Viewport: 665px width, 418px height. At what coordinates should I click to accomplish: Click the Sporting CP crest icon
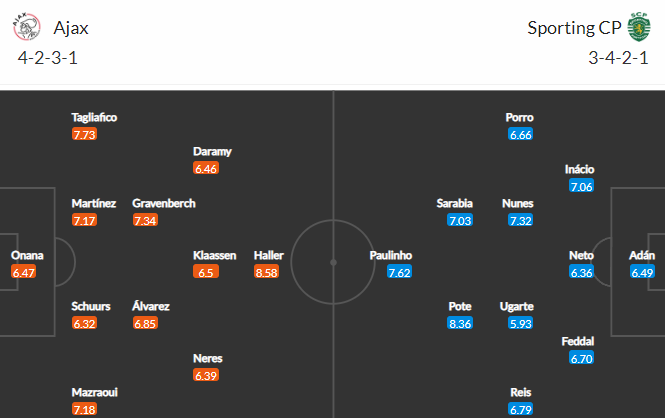click(639, 27)
